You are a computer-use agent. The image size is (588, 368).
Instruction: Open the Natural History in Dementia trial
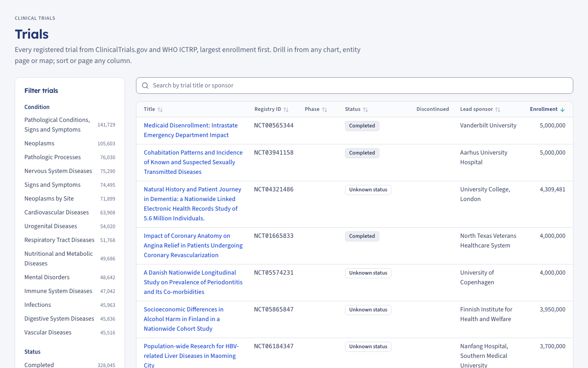[192, 204]
